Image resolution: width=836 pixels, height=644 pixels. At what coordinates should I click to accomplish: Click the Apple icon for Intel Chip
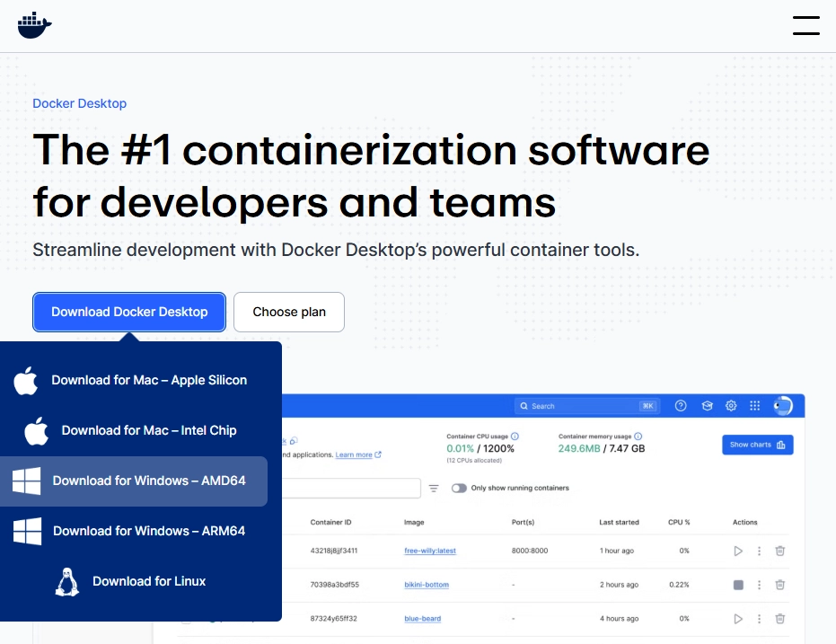(36, 431)
